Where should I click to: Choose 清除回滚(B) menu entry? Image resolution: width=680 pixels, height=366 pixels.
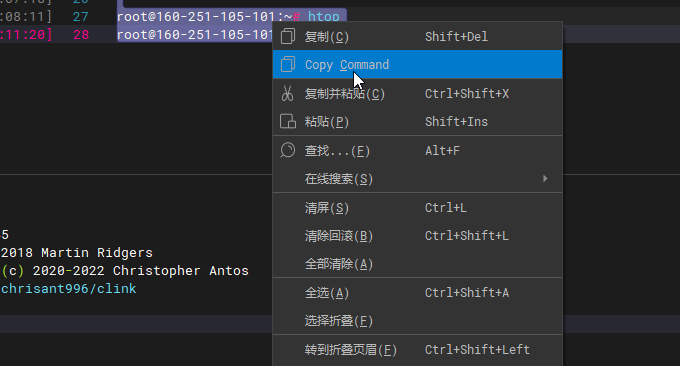coord(417,236)
